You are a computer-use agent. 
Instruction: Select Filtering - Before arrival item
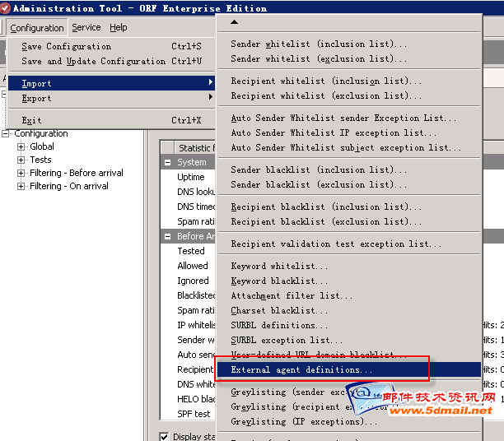point(77,173)
